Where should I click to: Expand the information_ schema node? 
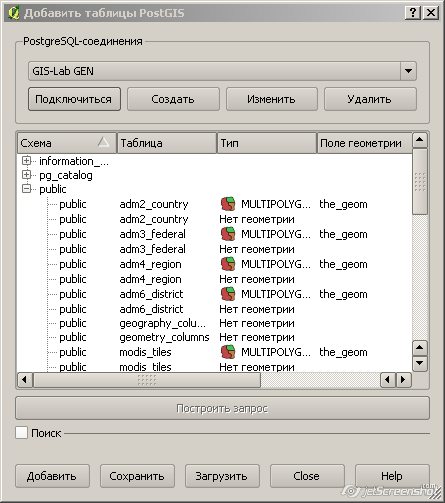pyautogui.click(x=26, y=161)
